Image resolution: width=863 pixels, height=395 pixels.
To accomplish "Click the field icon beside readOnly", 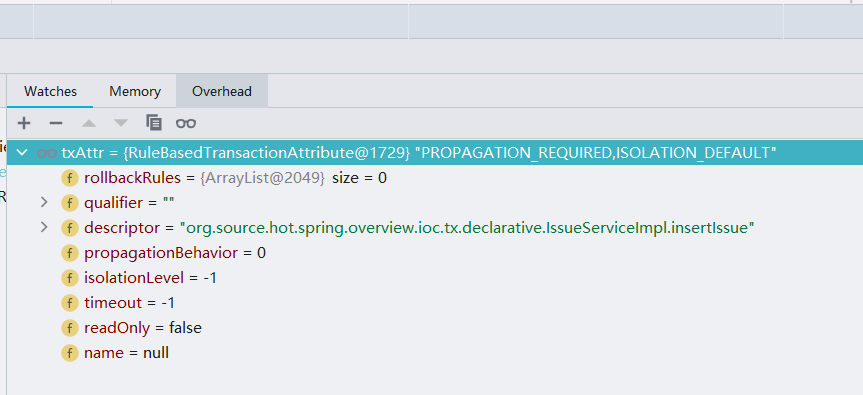I will 69,328.
